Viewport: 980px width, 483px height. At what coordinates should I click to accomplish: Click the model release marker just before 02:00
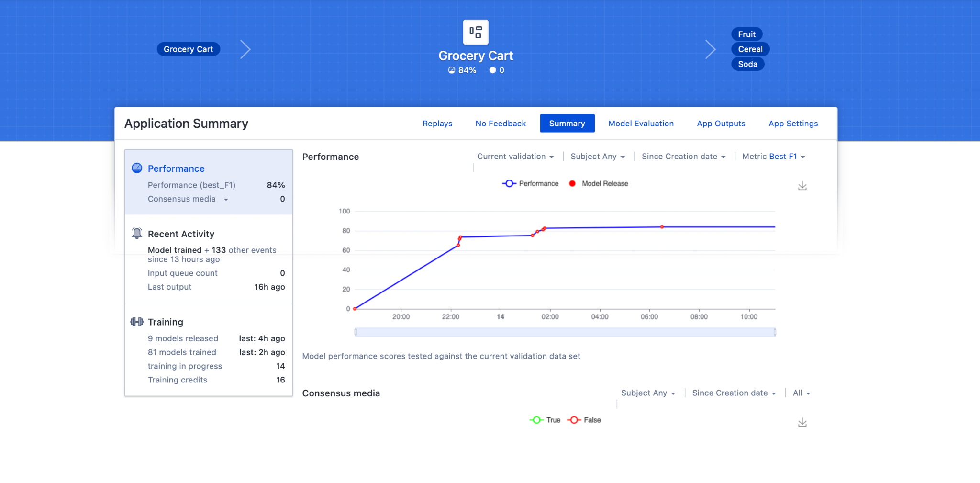(545, 228)
